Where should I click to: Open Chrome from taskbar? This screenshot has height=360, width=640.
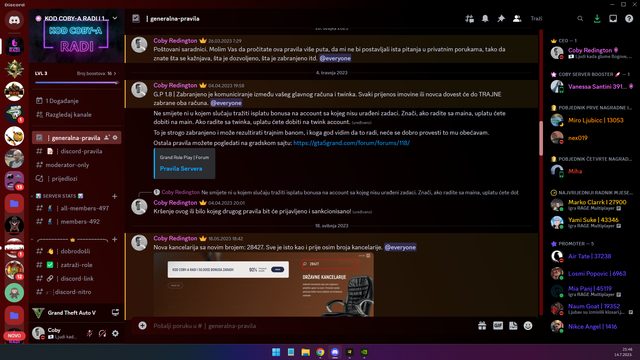[x=320, y=352]
